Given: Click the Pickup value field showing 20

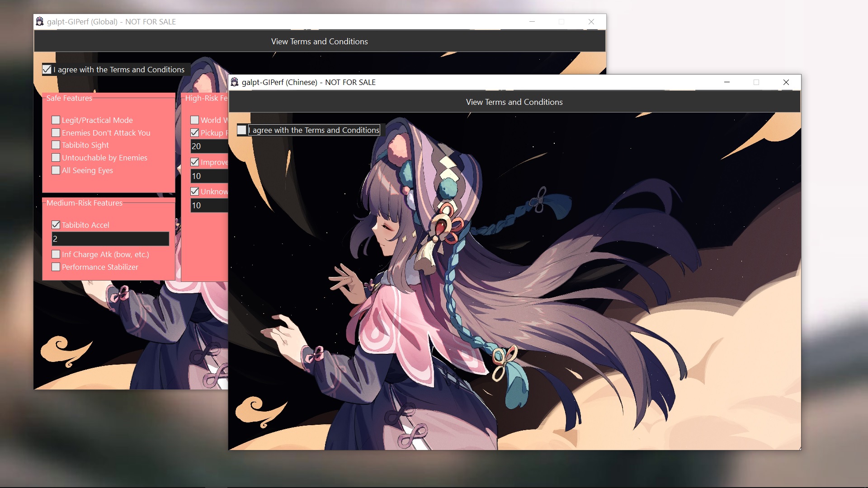Looking at the screenshot, I should point(209,146).
